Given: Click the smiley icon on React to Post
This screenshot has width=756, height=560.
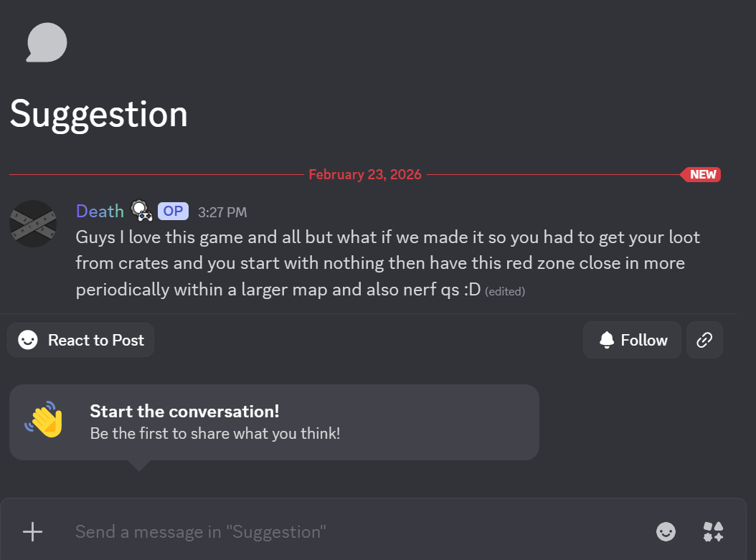Looking at the screenshot, I should (x=27, y=339).
